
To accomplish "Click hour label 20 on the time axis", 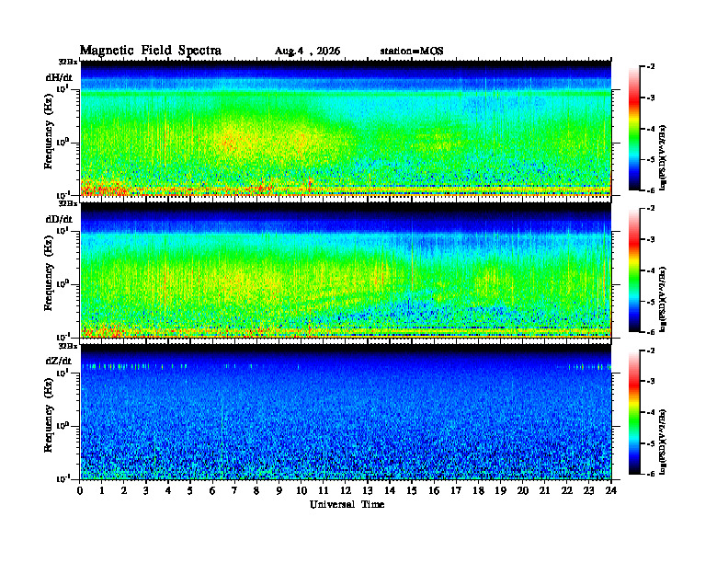I will [x=522, y=490].
